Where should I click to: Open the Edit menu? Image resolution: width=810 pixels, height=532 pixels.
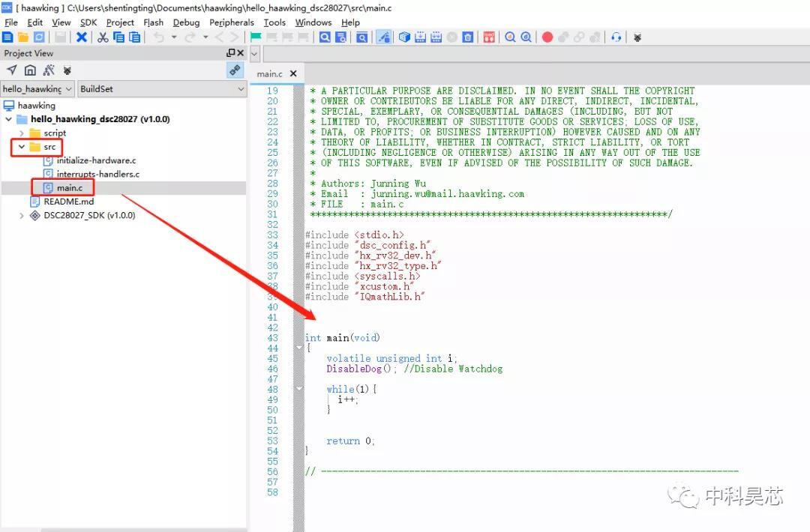tap(34, 22)
